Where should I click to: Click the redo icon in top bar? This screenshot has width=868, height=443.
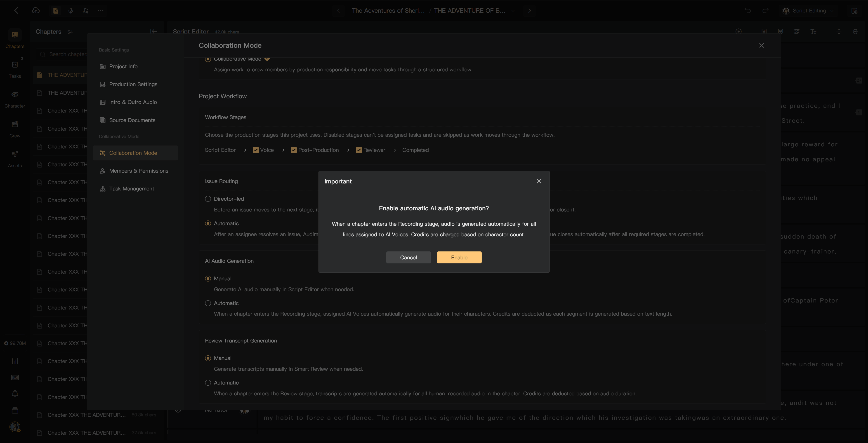tap(765, 10)
